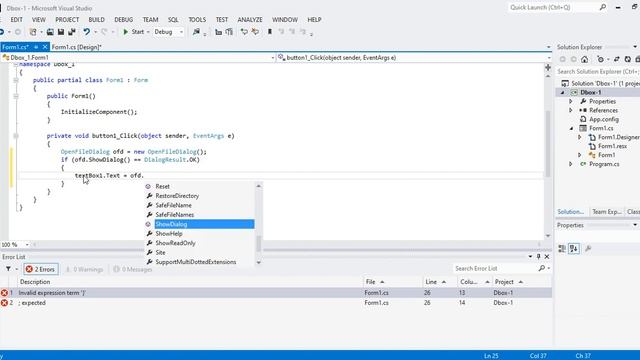
Task: Open the 100 % zoom dropdown
Action: (x=27, y=244)
